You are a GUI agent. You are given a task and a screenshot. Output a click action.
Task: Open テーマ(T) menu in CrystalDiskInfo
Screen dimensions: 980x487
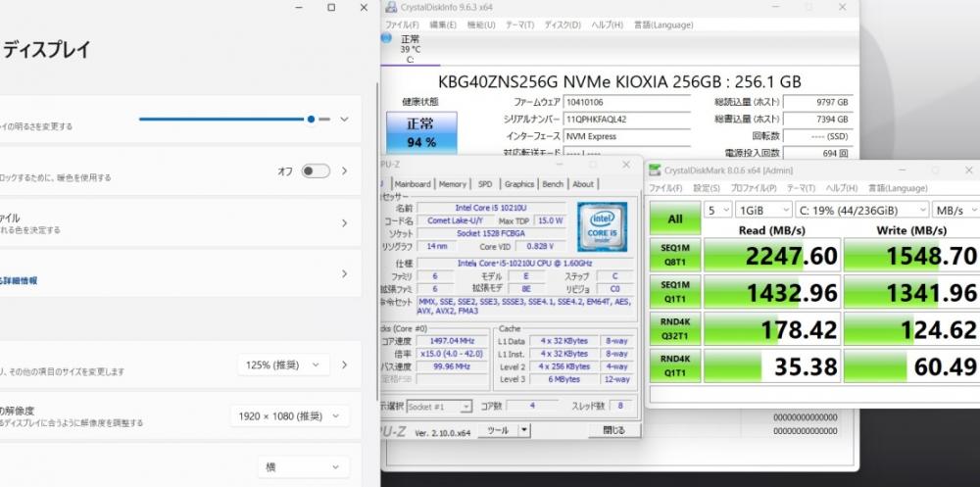click(519, 25)
